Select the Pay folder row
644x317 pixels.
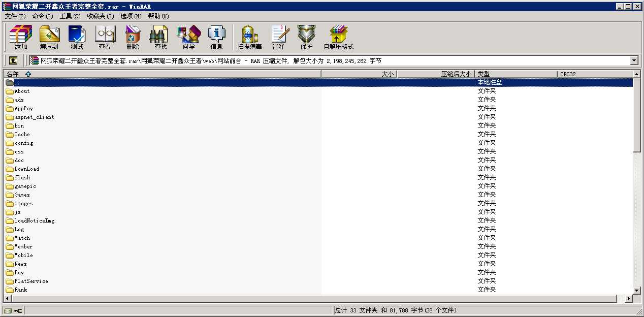coord(318,273)
